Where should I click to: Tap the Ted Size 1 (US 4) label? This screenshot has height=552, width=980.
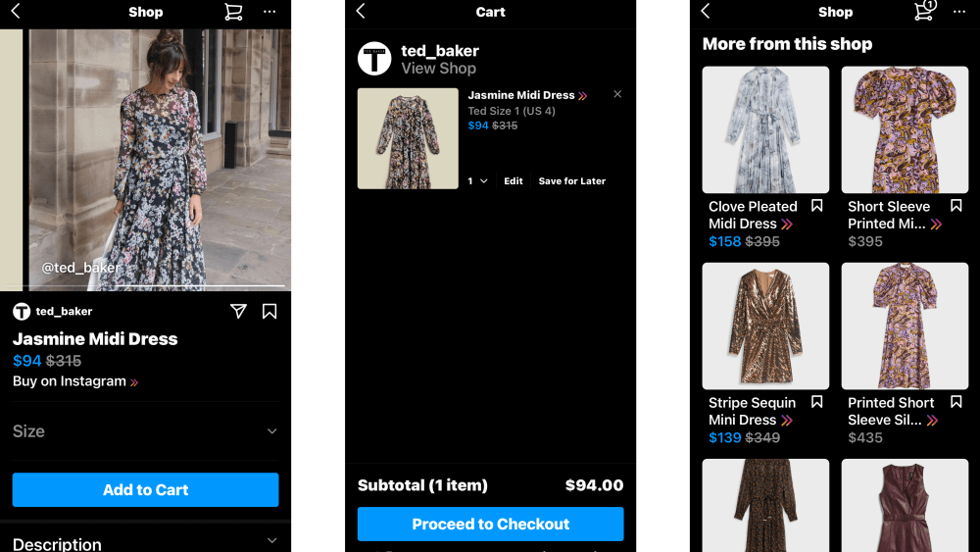pyautogui.click(x=512, y=111)
